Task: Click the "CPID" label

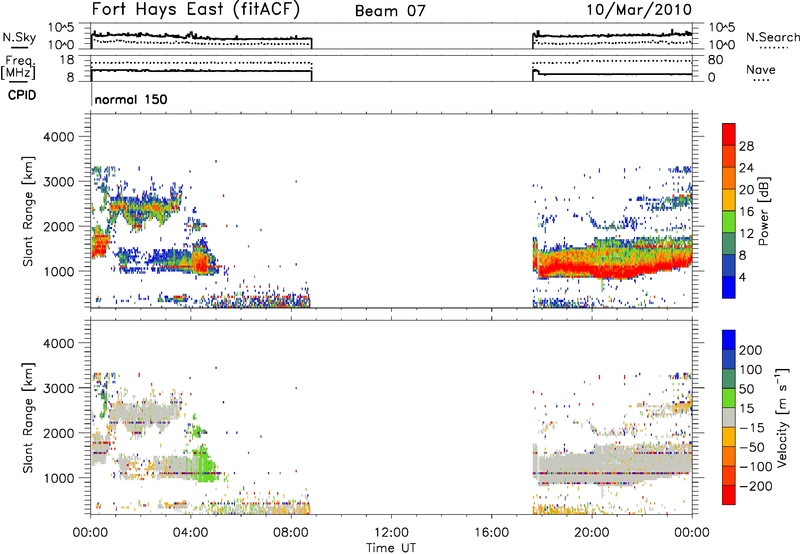Action: [22, 95]
